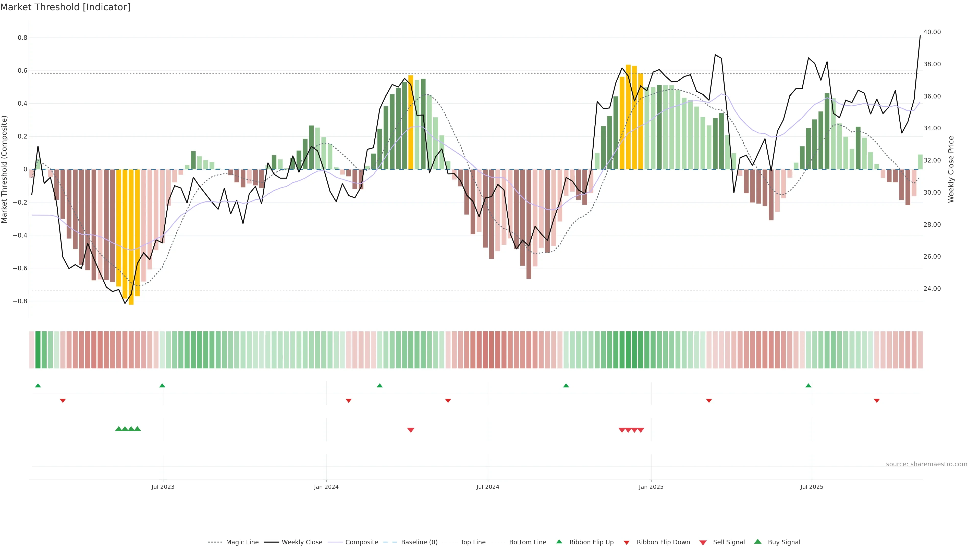Viewport: 980px width, 551px height.
Task: Click the Ribbon Flip Up marker before Jul 2025
Action: tap(808, 386)
